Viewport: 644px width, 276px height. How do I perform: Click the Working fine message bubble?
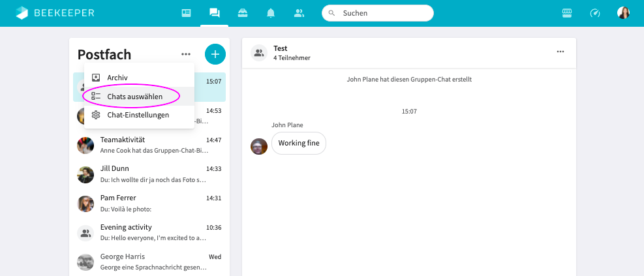(x=299, y=144)
